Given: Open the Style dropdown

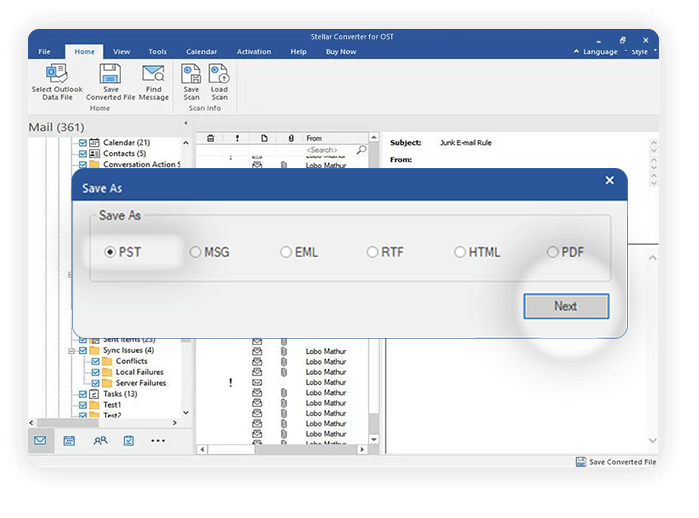Looking at the screenshot, I should pyautogui.click(x=640, y=52).
